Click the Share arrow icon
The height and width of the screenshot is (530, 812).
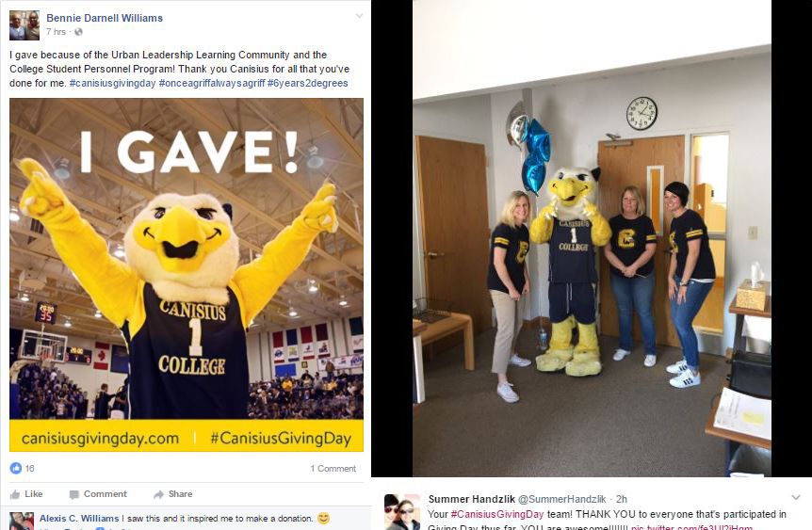158,494
